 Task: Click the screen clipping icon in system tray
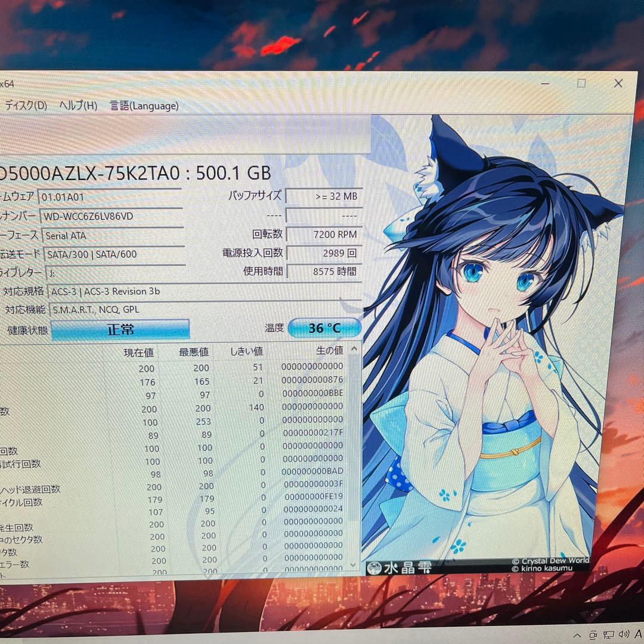pyautogui.click(x=593, y=634)
